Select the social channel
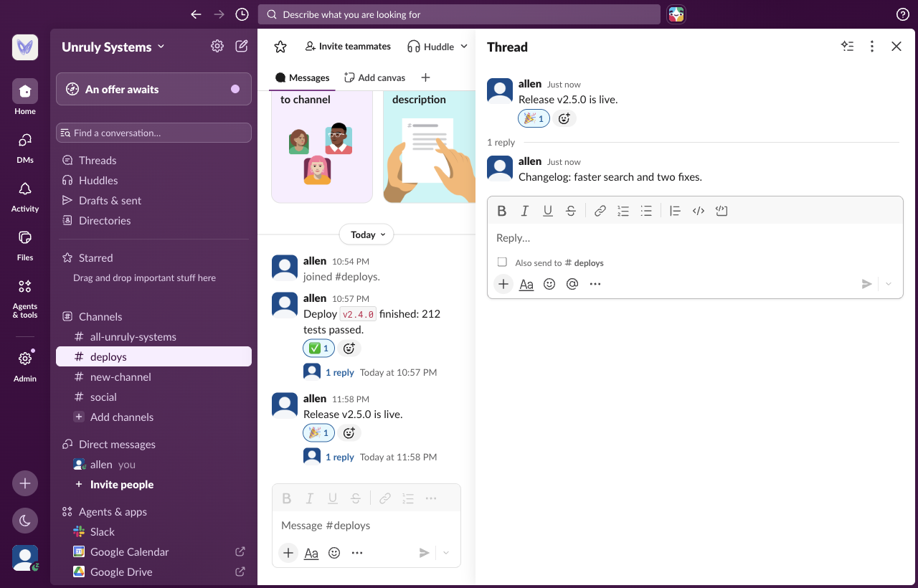The height and width of the screenshot is (588, 918). 153,397
